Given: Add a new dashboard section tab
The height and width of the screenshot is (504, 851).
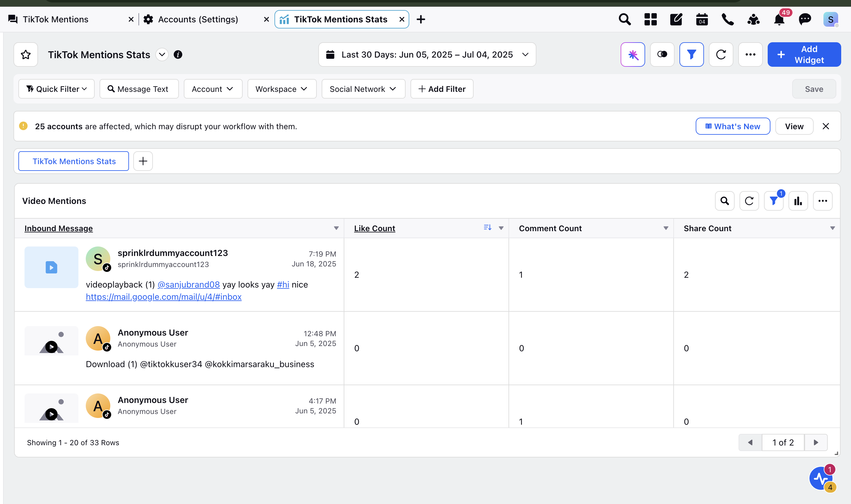Looking at the screenshot, I should (143, 161).
